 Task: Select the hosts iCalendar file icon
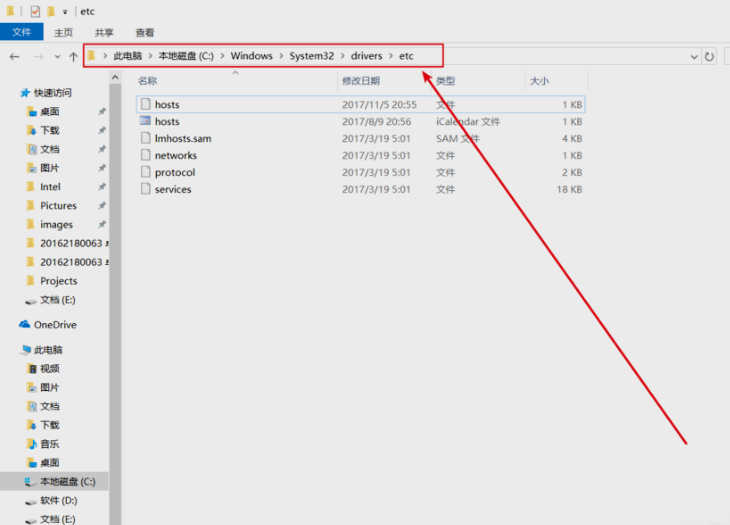[x=145, y=121]
